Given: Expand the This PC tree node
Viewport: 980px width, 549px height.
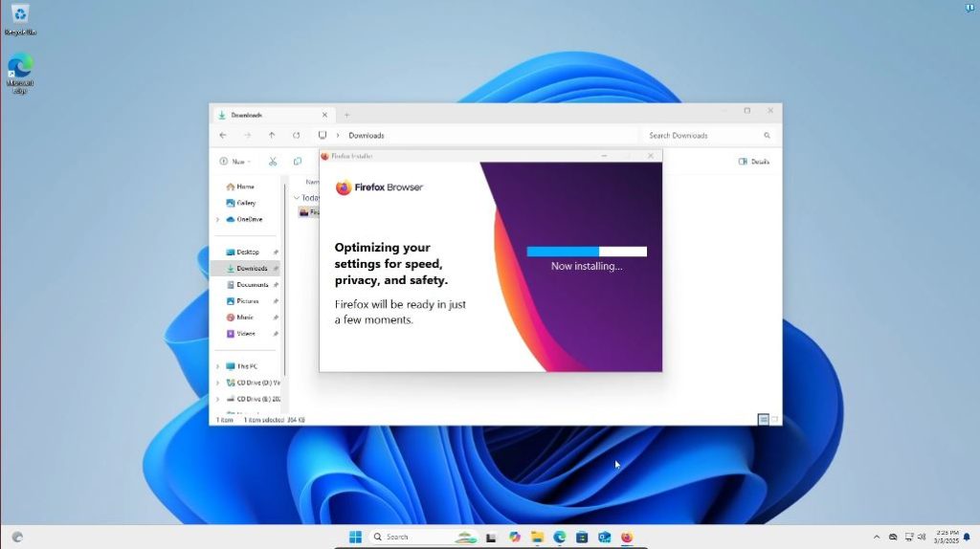Looking at the screenshot, I should point(217,366).
